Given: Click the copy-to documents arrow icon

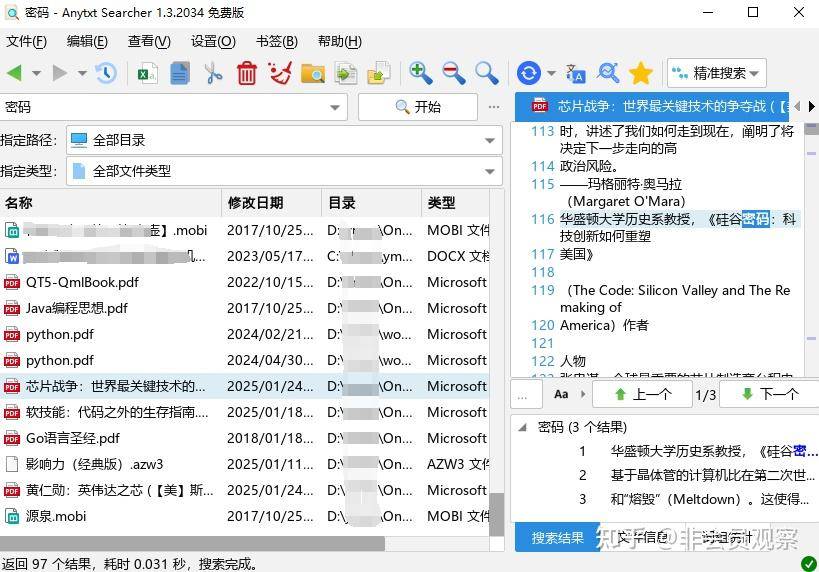Looking at the screenshot, I should click(346, 74).
